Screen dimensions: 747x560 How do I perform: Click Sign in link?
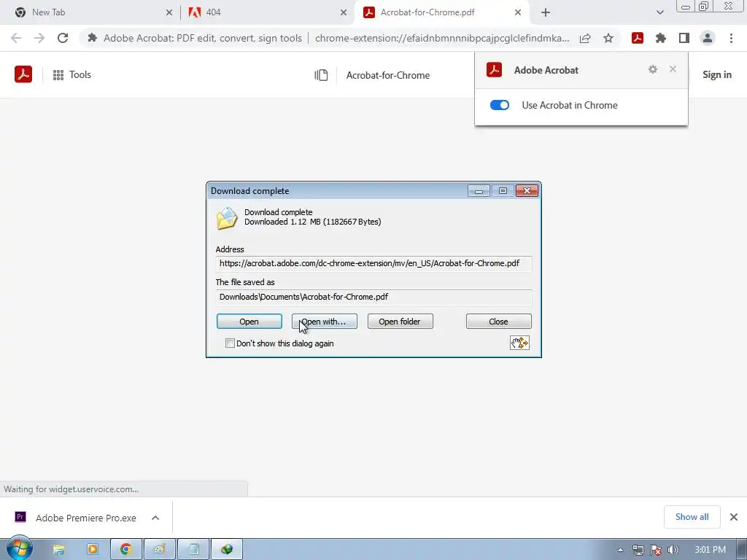click(x=717, y=75)
